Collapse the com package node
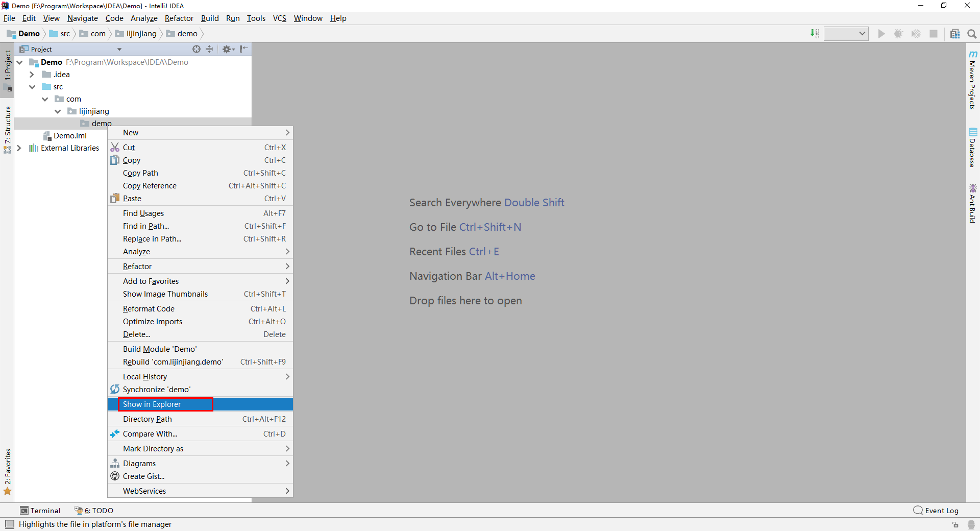 45,99
